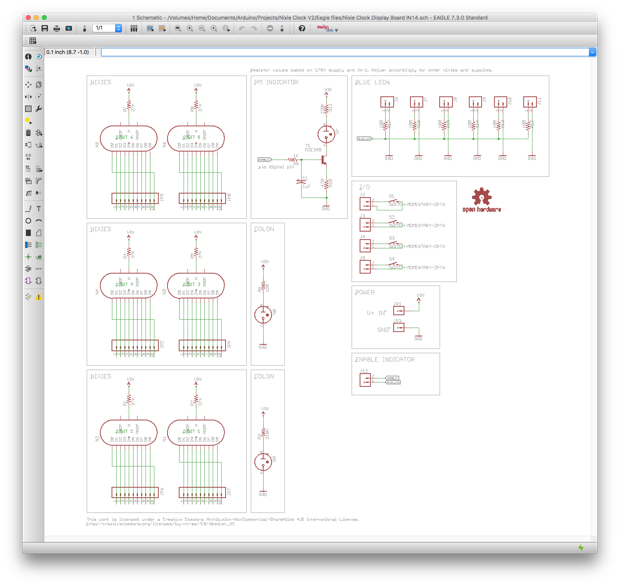Select the Mirror tool
Image resolution: width=620 pixels, height=586 pixels.
pos(28,96)
